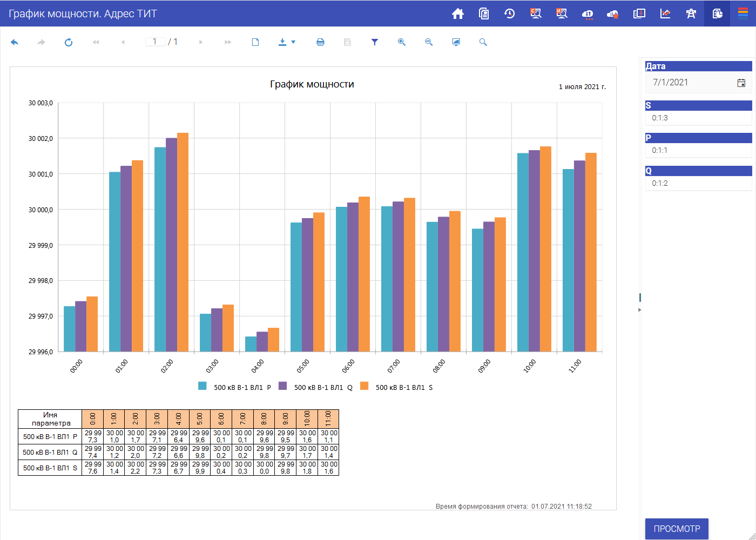Zoom out of the report
The width and height of the screenshot is (756, 540).
click(x=429, y=42)
